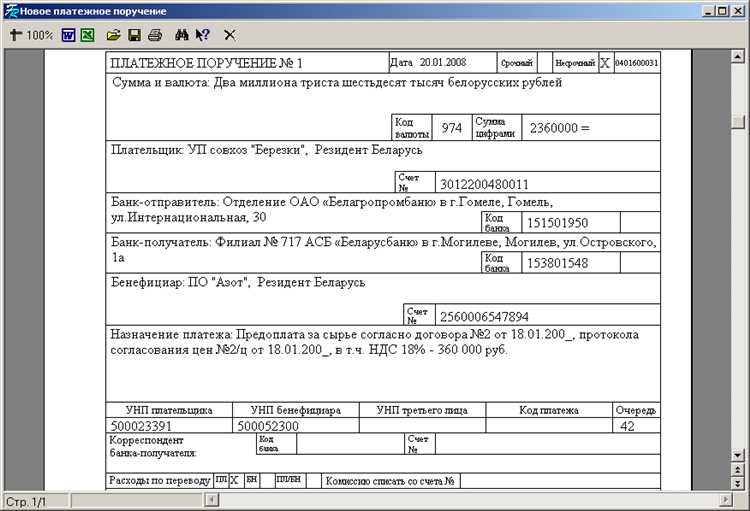The image size is (750, 511).
Task: Save the payment order via floppy icon
Action: point(134,35)
